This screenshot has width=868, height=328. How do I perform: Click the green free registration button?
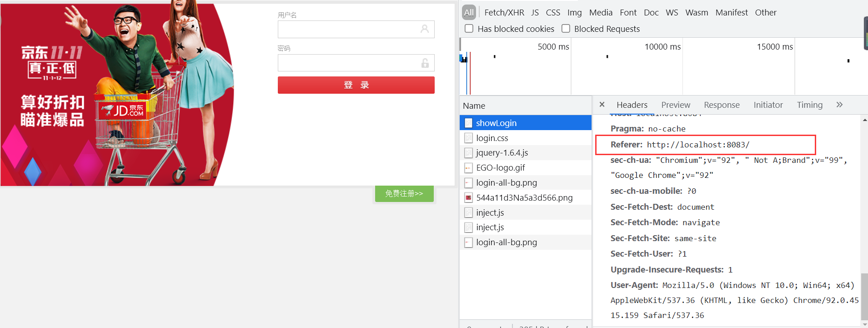pyautogui.click(x=404, y=194)
